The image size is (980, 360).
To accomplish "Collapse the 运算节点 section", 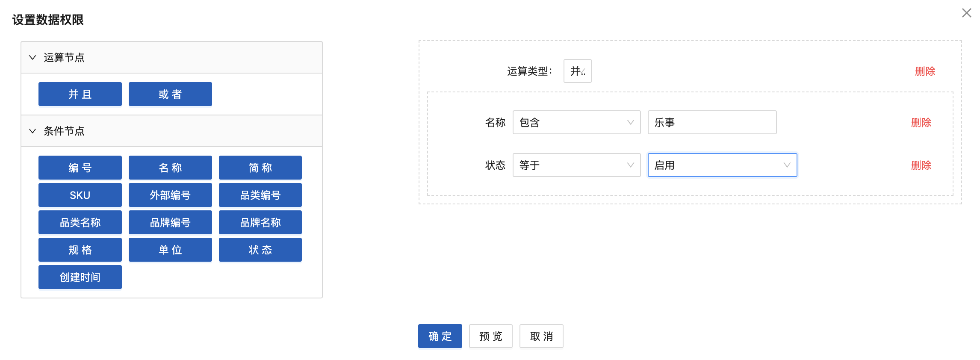I will 32,57.
